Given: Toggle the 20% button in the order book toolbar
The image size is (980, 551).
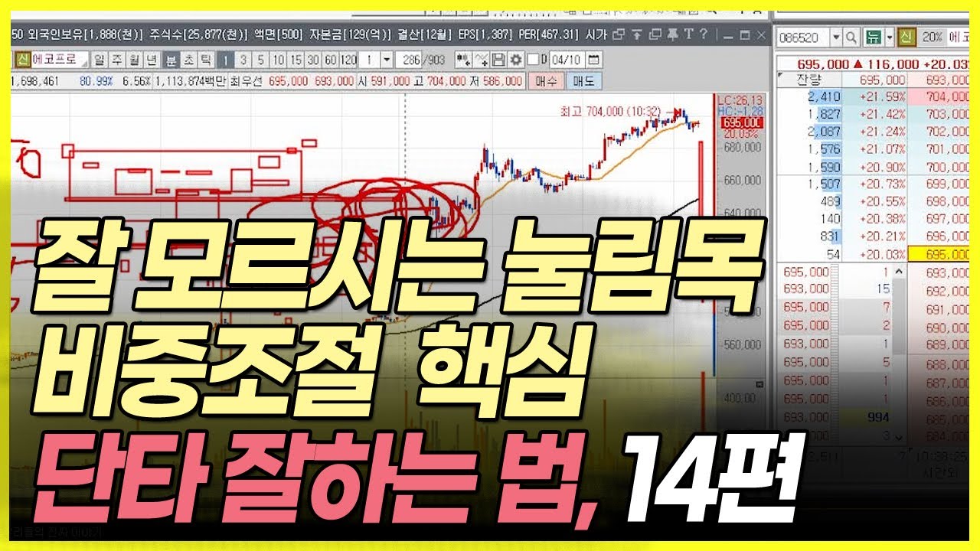Looking at the screenshot, I should 933,37.
